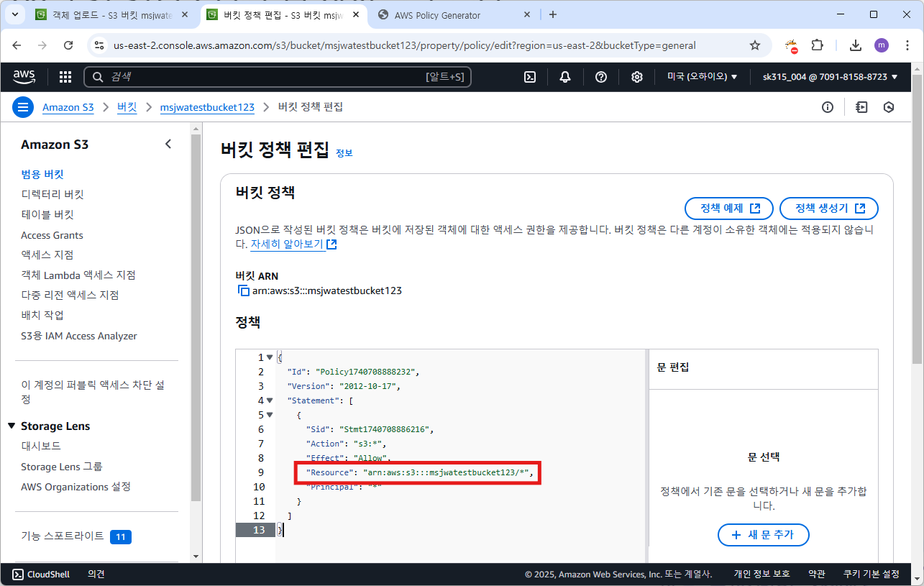This screenshot has height=586, width=924.
Task: Open the region selector 미국 (오하이오)
Action: click(702, 77)
